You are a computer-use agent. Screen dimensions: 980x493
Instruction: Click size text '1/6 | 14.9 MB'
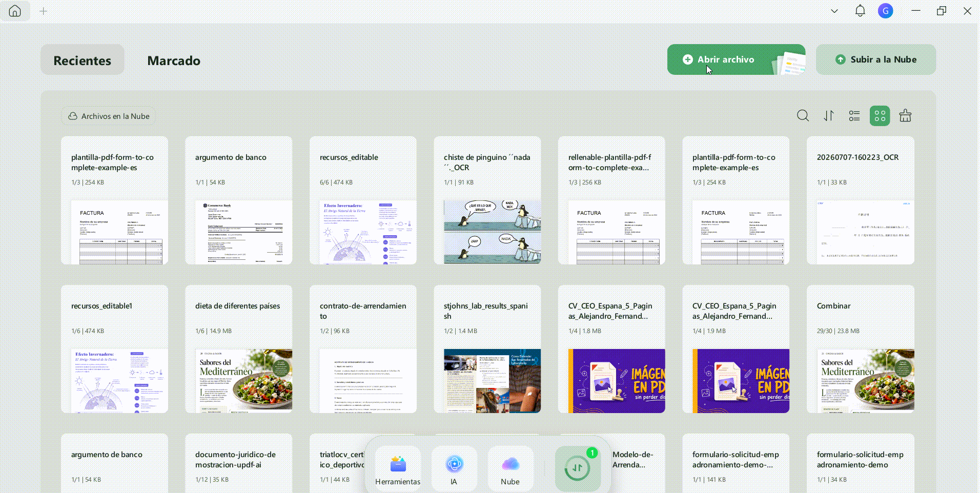click(213, 331)
